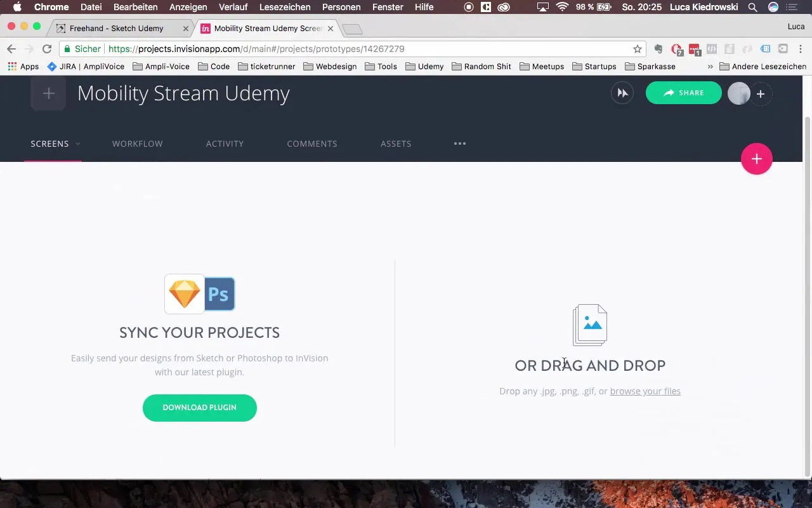Open the WORKFLOW tab
This screenshot has height=508, width=812.
tap(138, 144)
